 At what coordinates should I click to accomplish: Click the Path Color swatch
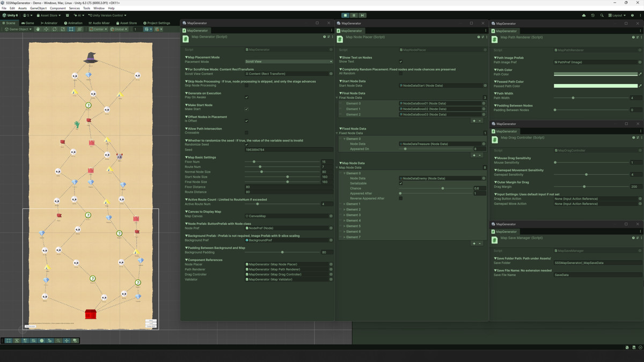(x=595, y=74)
